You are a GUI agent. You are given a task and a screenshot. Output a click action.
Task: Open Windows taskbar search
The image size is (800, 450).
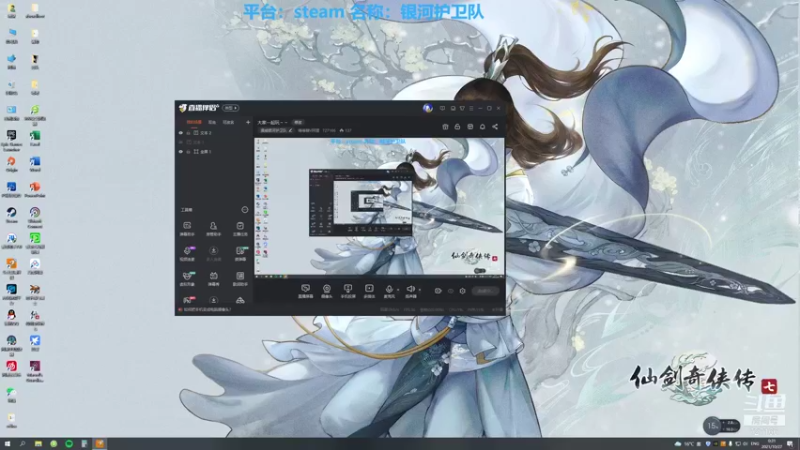[22, 444]
